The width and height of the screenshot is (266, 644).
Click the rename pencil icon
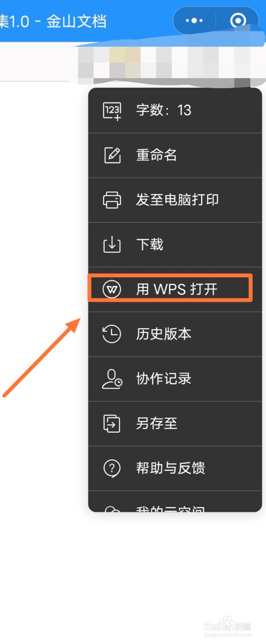coord(112,155)
